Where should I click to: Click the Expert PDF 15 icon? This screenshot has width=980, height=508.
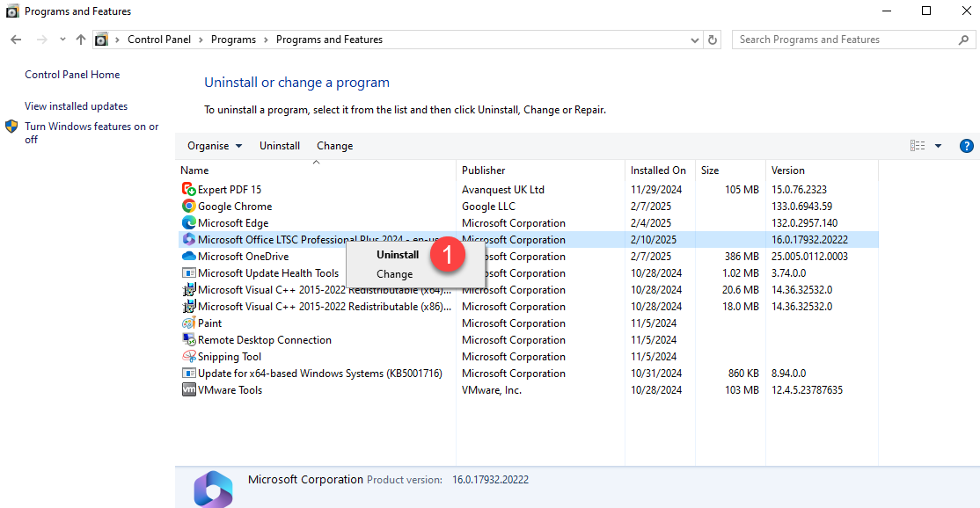(189, 189)
